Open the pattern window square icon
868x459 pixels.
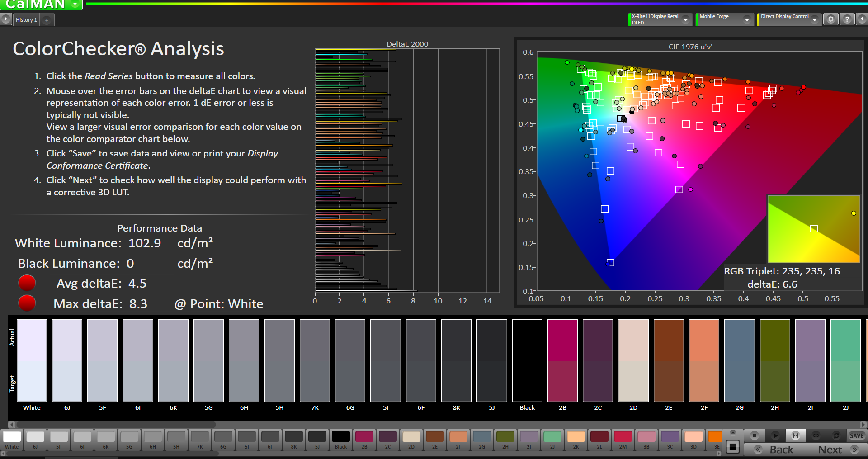point(733,447)
